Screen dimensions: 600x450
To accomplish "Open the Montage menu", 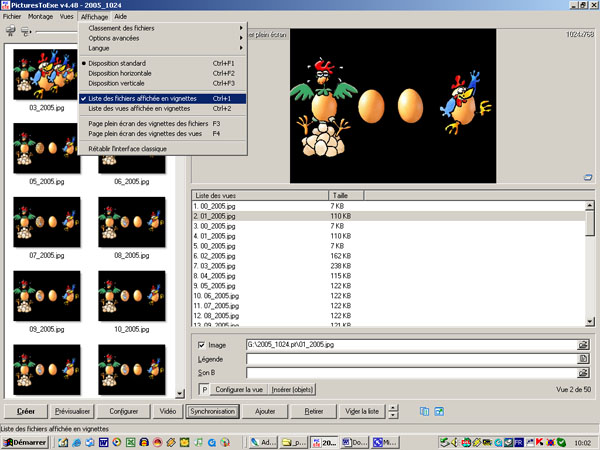I will coord(41,16).
